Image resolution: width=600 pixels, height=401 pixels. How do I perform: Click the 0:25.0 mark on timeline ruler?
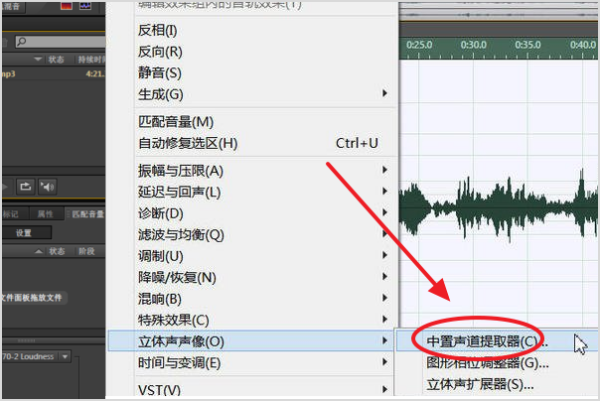[419, 45]
